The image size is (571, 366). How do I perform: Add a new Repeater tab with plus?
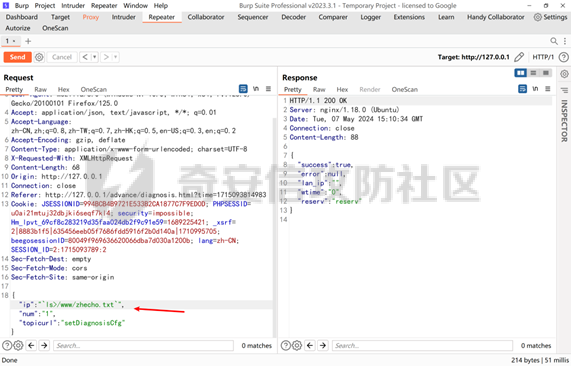(28, 41)
